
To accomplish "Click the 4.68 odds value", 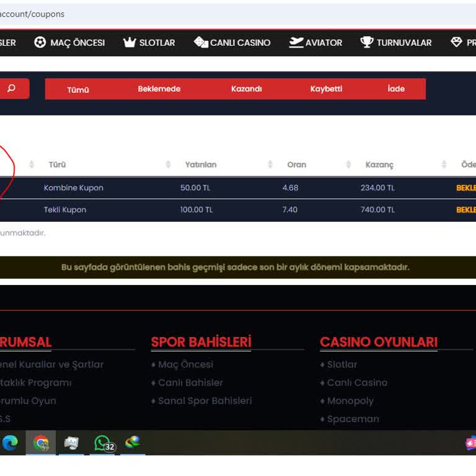I will pyautogui.click(x=290, y=188).
